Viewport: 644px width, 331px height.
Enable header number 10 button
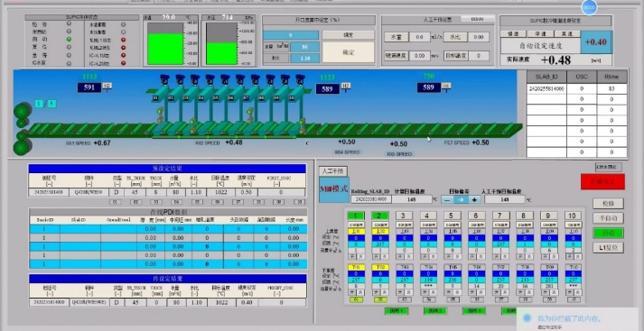tap(573, 216)
